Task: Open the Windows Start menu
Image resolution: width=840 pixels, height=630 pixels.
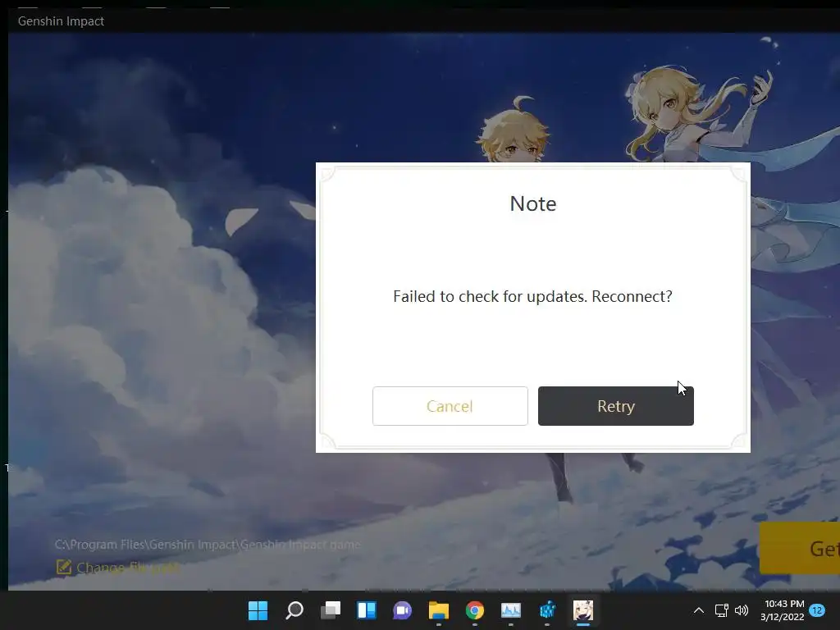Action: click(258, 610)
